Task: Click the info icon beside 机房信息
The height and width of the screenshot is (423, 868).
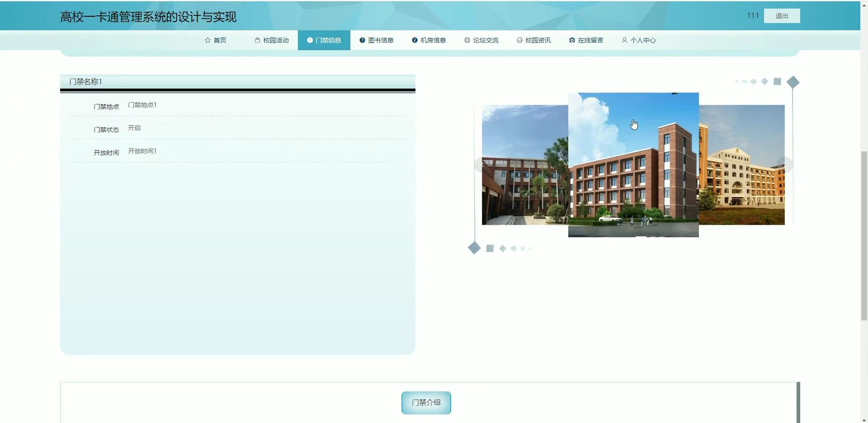Action: click(x=415, y=40)
